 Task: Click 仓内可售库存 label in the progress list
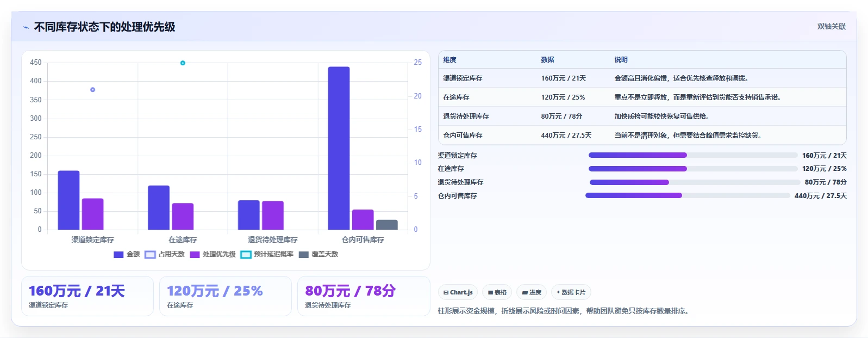(457, 196)
